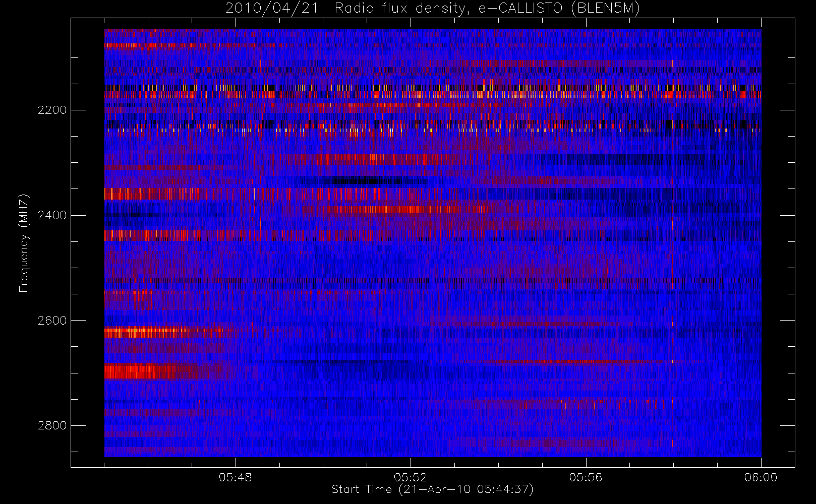Click the 06:00 time tick label
This screenshot has width=816, height=504.
761,477
